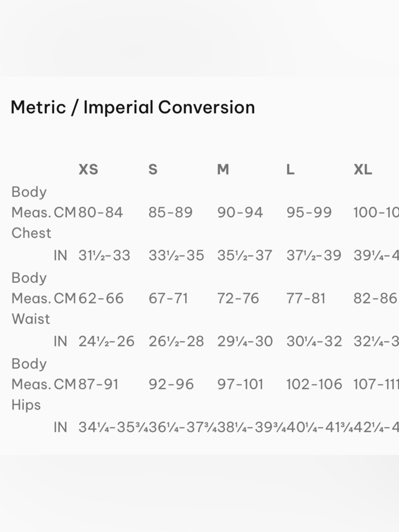
Task: Click hips inches 34¼-35¾ for XS
Action: coord(113,427)
